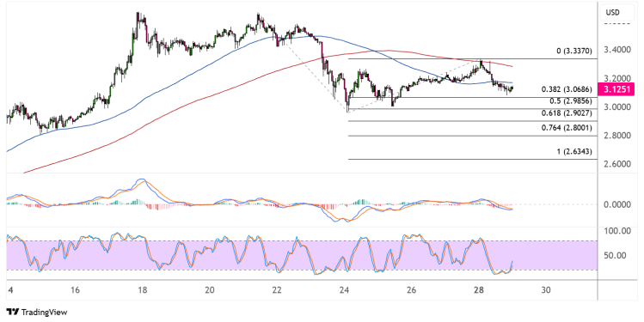
Task: Click the 24 date marker on time axis
Action: point(344,290)
